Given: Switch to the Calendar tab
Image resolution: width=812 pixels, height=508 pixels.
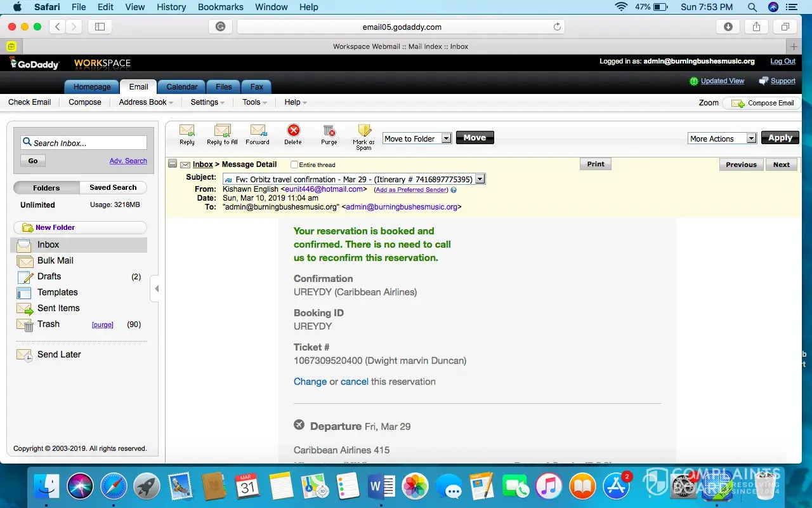Looking at the screenshot, I should 181,87.
